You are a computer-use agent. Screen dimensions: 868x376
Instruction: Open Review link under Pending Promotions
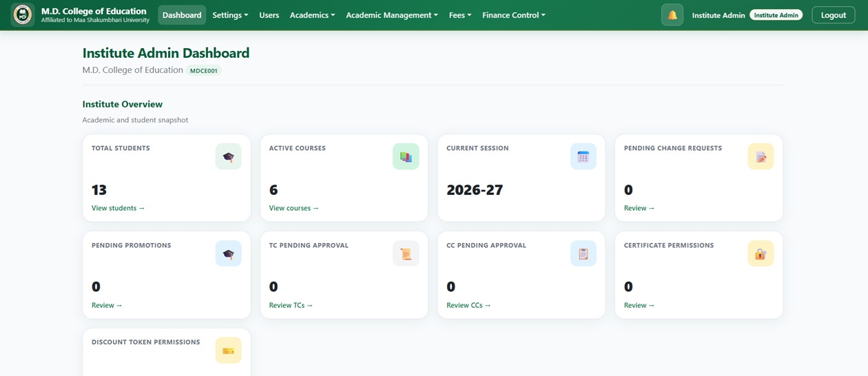107,305
